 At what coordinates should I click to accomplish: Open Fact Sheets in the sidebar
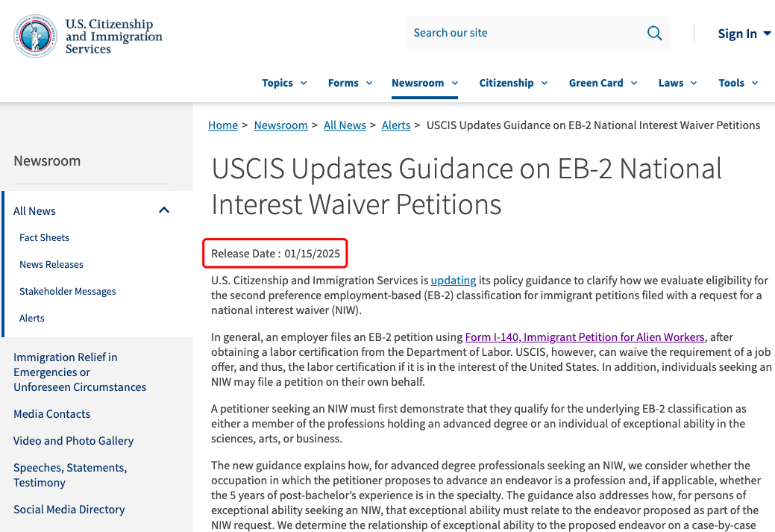(x=45, y=238)
